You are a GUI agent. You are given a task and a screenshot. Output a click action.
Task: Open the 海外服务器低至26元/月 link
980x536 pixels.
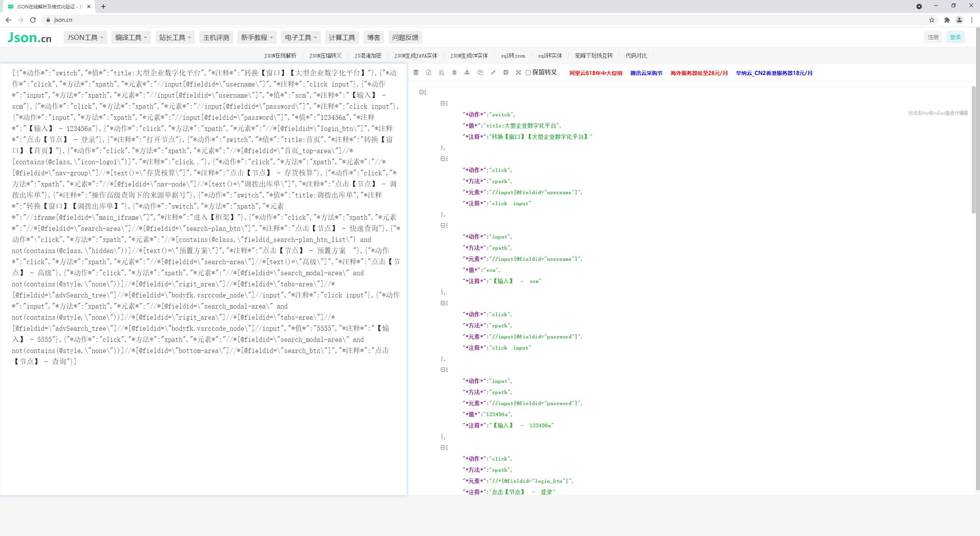pyautogui.click(x=699, y=73)
